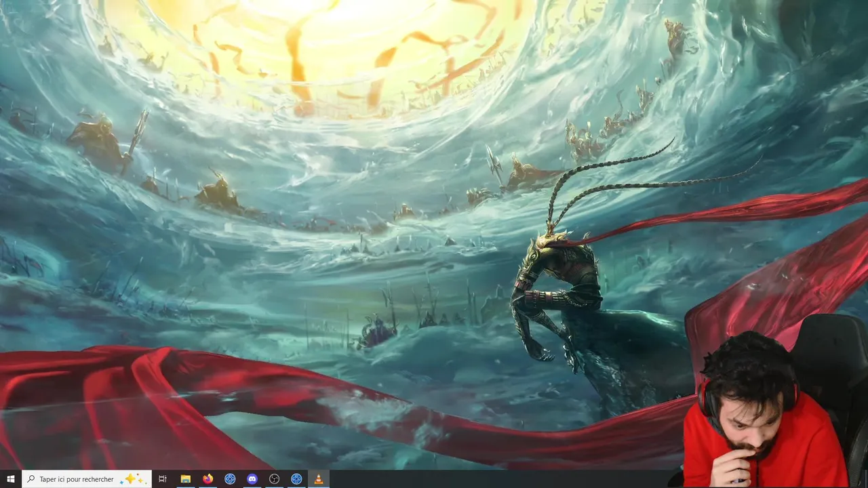Switch to OBS Studio in the taskbar

pyautogui.click(x=274, y=479)
